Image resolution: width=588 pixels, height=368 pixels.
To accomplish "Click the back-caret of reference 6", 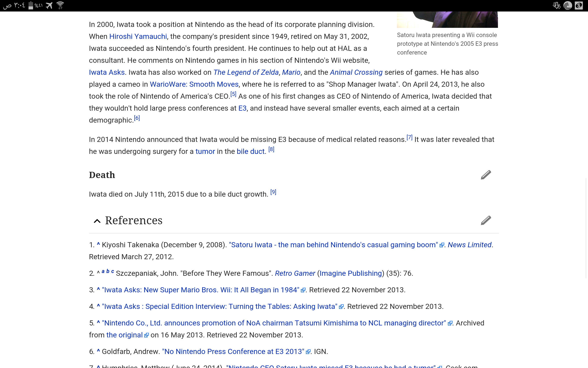I will coord(98,351).
